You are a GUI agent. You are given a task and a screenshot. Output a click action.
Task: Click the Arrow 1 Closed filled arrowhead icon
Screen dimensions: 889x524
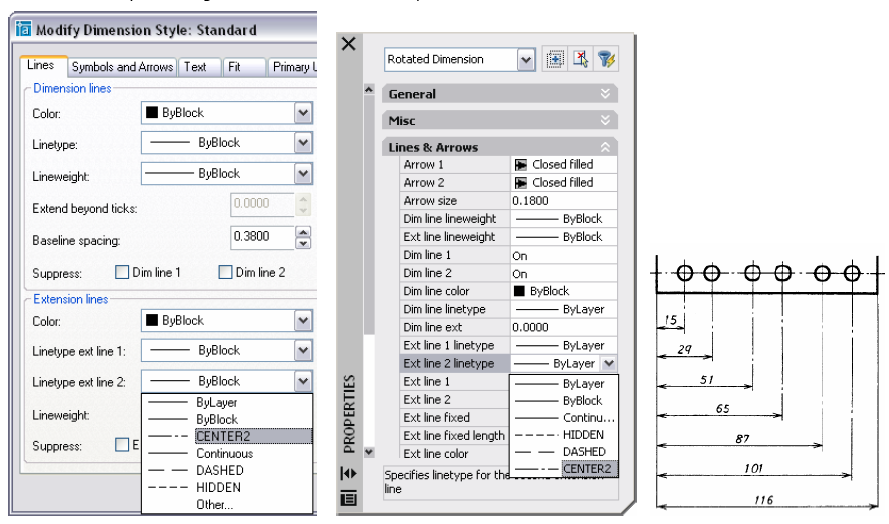click(520, 165)
